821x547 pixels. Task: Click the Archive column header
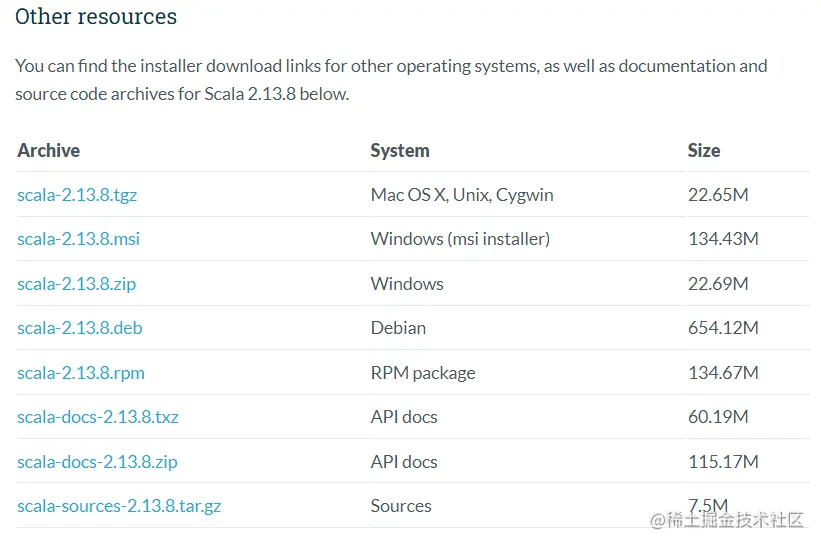point(48,151)
